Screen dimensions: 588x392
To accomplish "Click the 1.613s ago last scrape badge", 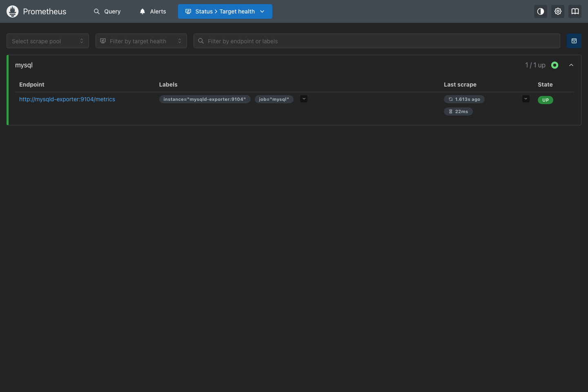I will coord(464,99).
